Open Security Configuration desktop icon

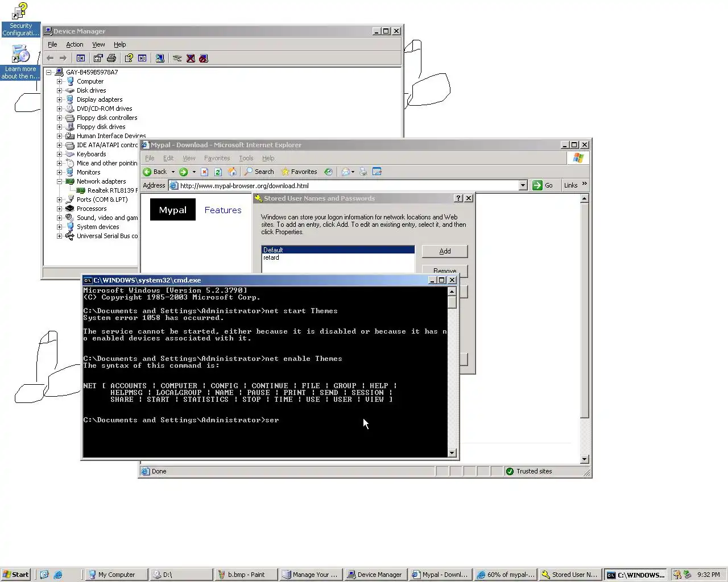[20, 19]
